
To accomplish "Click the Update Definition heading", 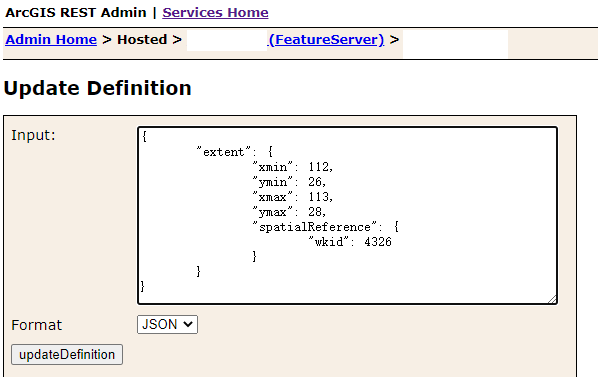I will click(x=97, y=88).
